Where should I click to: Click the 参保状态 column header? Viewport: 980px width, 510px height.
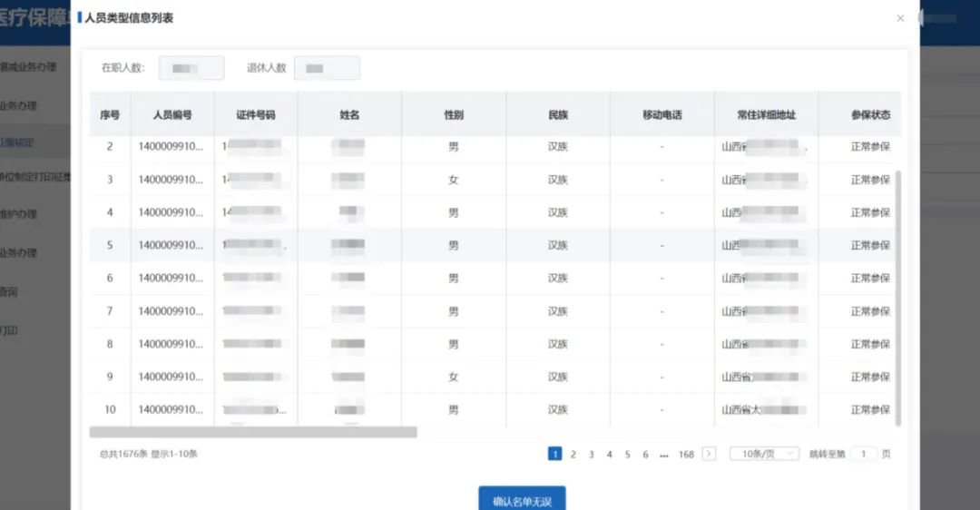click(869, 115)
